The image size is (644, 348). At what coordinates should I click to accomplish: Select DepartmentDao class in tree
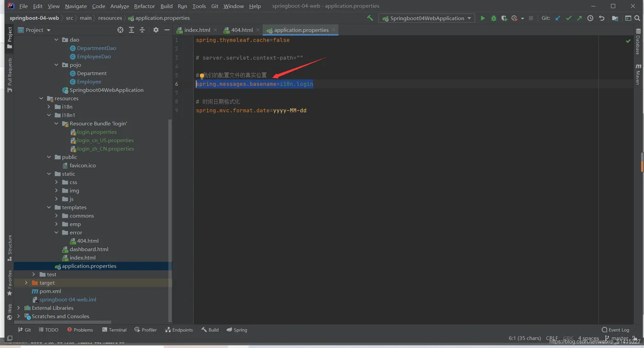tap(96, 48)
